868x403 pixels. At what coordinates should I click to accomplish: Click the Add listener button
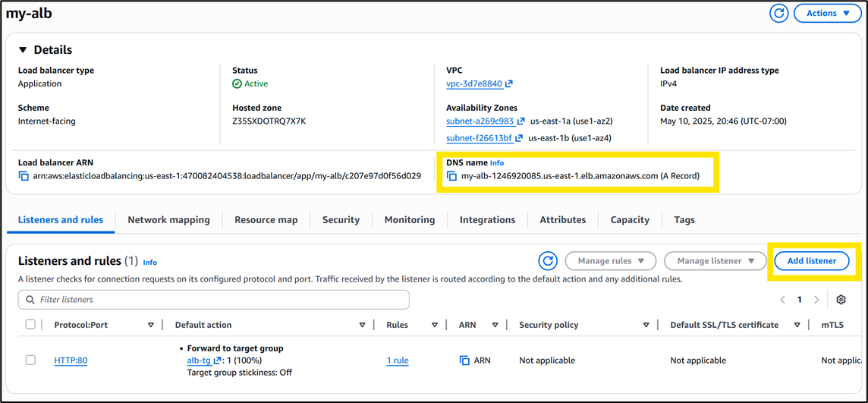(x=812, y=261)
